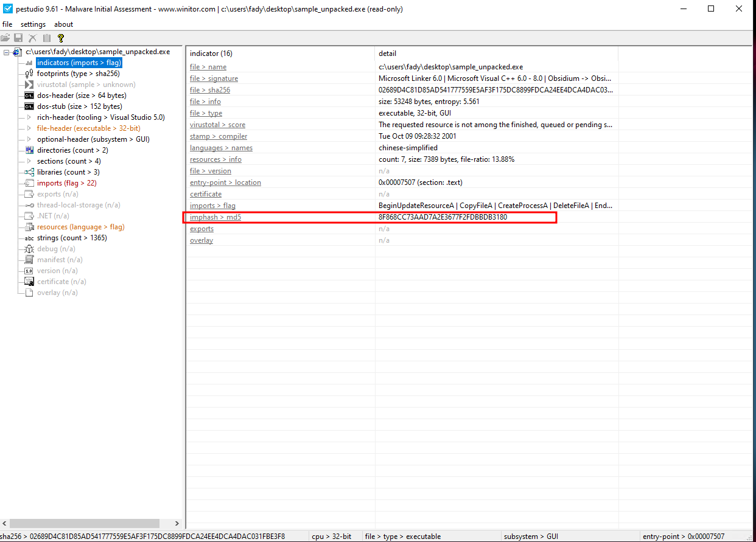This screenshot has width=756, height=542.
Task: Click 'chinese-simplified' detail value
Action: (408, 148)
